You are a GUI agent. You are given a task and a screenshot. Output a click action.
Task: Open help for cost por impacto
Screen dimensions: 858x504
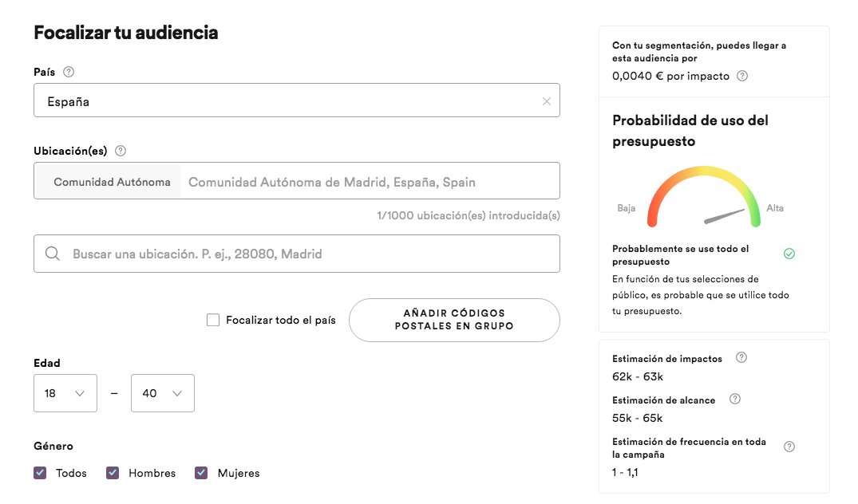742,77
